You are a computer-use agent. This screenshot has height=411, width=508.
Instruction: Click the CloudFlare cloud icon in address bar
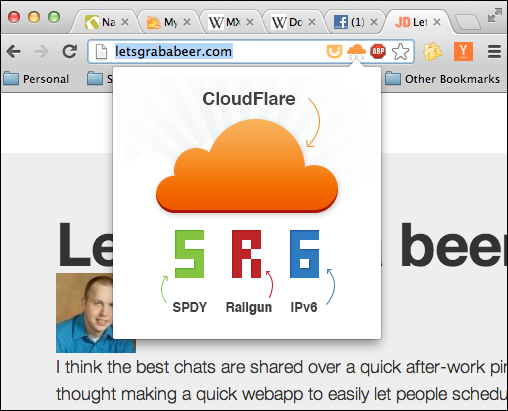[356, 52]
